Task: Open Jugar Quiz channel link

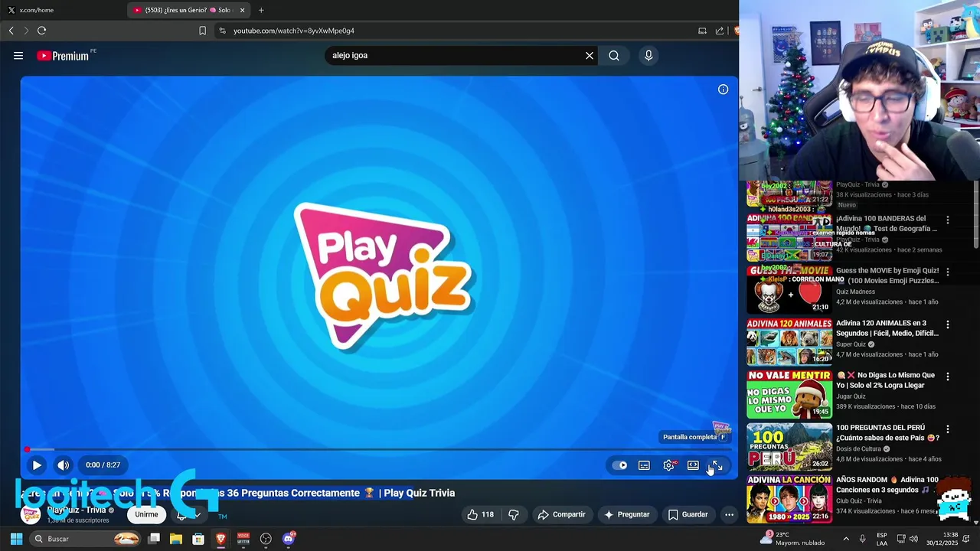Action: click(851, 396)
